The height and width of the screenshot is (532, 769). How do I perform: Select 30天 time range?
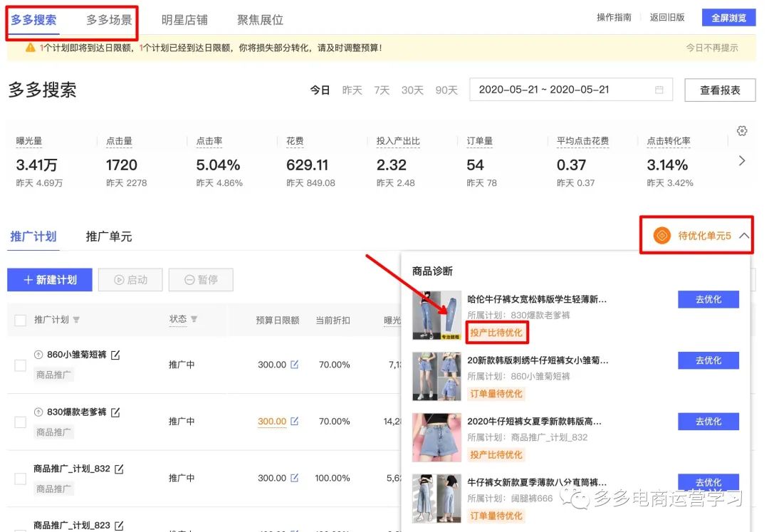pyautogui.click(x=412, y=90)
